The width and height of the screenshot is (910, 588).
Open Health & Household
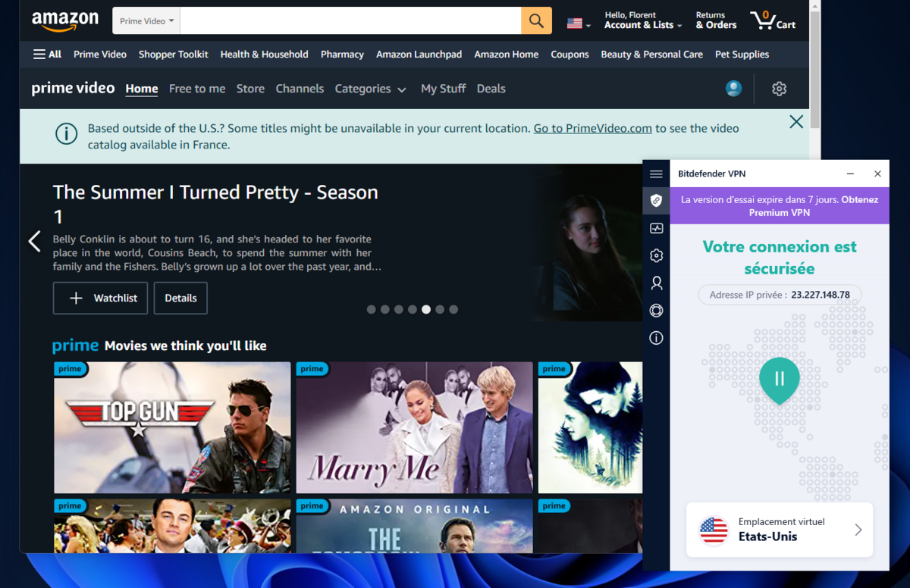265,55
